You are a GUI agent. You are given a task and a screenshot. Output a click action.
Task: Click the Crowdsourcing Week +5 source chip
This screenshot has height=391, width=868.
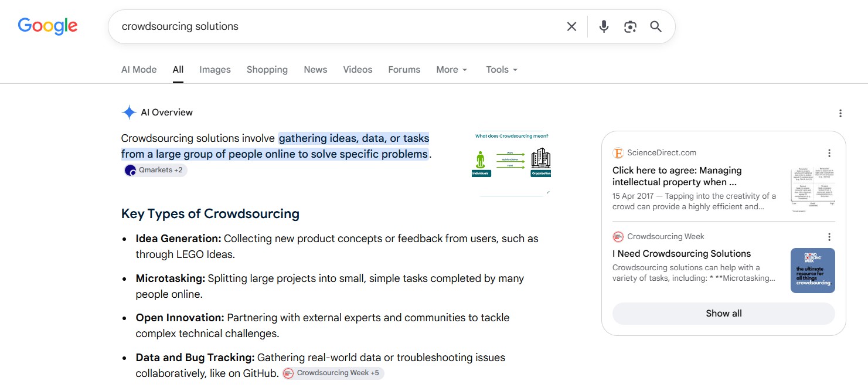333,373
